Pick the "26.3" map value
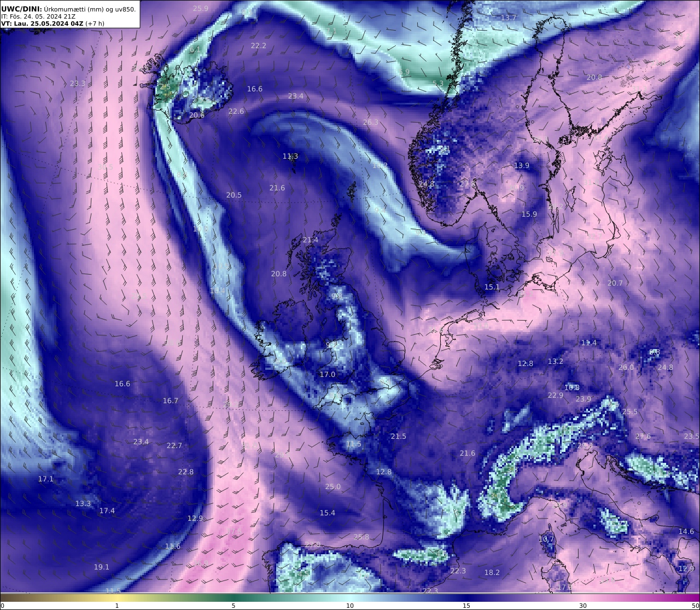700x610 pixels. (371, 122)
